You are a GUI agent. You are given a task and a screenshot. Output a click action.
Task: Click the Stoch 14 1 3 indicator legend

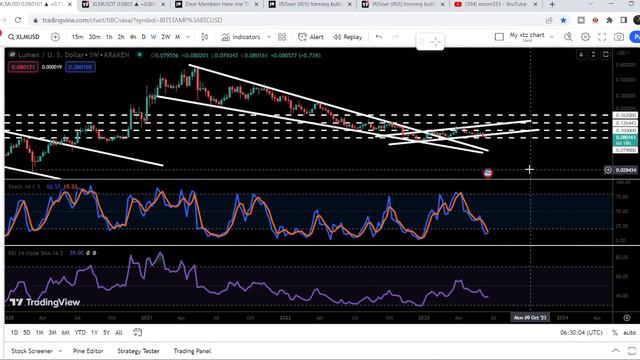point(24,187)
